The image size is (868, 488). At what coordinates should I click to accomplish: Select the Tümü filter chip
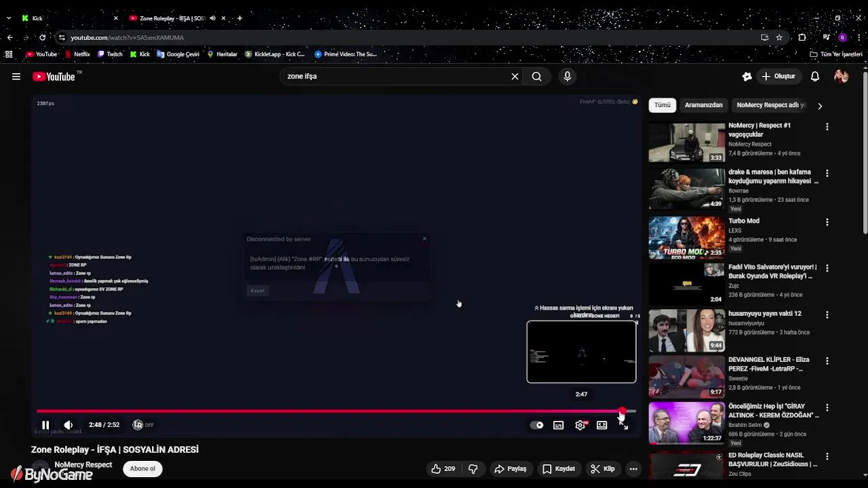pos(663,105)
